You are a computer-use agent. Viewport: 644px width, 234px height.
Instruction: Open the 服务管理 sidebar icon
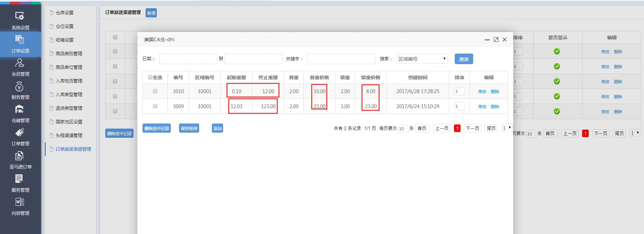[20, 179]
